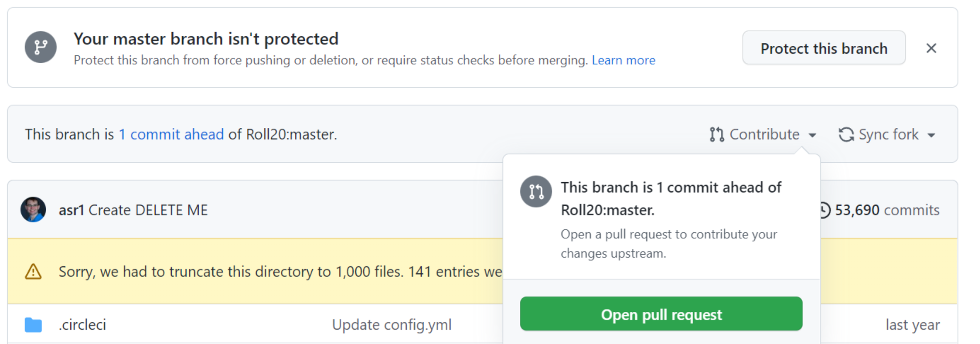This screenshot has width=980, height=344.
Task: Click the branch protection octicon in banner
Action: 40,47
